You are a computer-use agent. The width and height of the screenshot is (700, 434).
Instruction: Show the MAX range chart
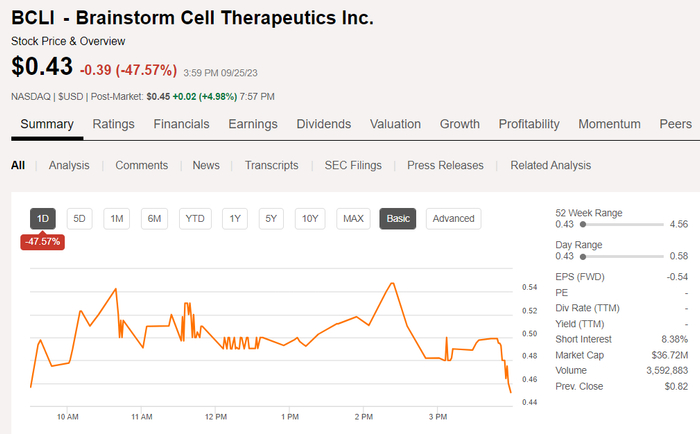[x=353, y=218]
